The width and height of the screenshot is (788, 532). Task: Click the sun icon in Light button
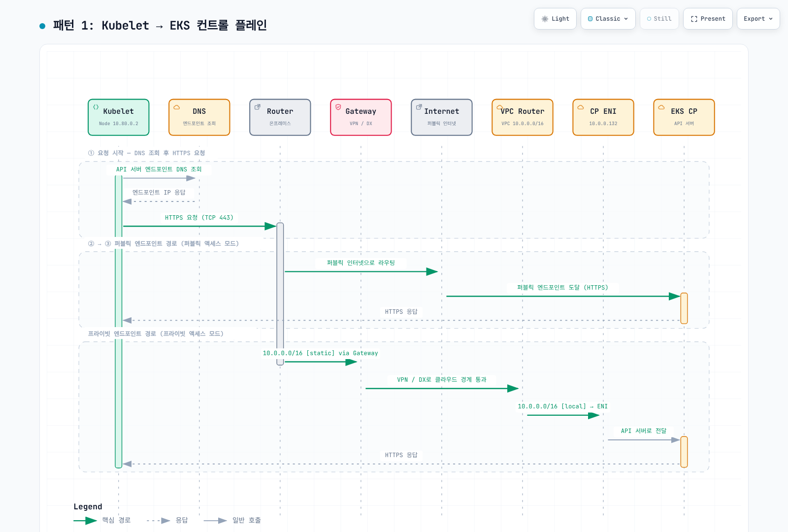(x=545, y=19)
